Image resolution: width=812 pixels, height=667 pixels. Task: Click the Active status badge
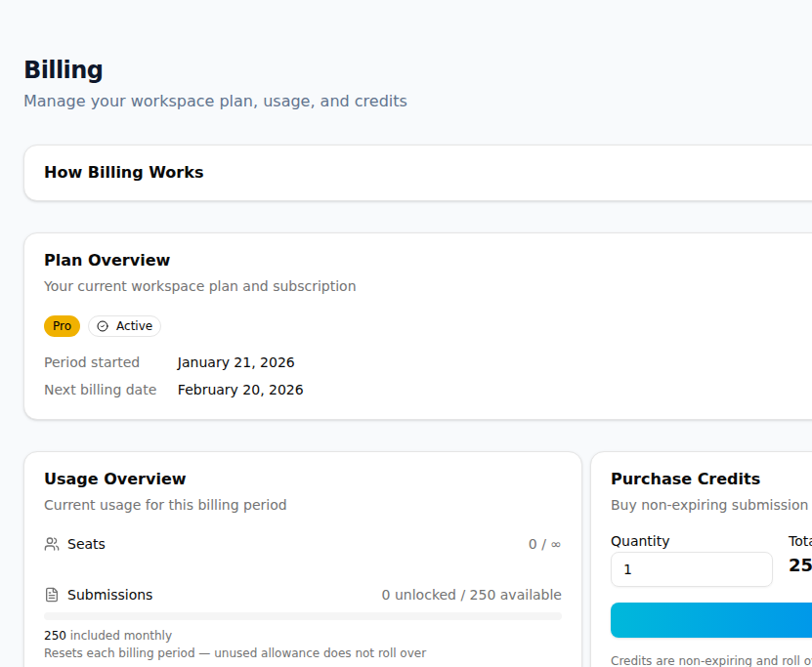(x=124, y=325)
